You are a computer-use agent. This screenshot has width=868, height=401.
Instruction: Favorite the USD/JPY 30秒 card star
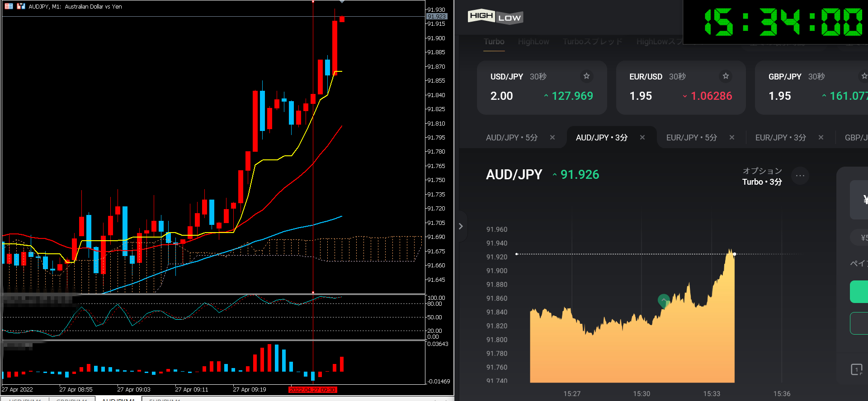pyautogui.click(x=586, y=76)
